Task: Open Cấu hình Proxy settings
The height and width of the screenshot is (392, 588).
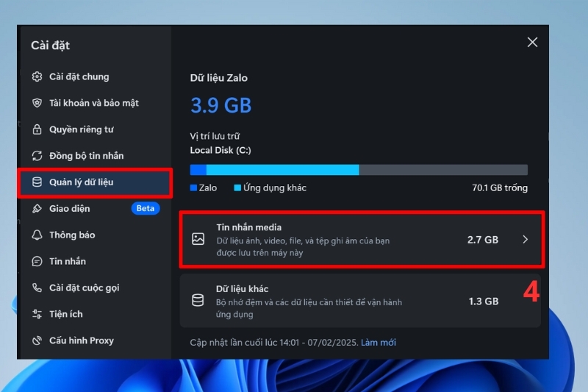Action: coord(95,341)
